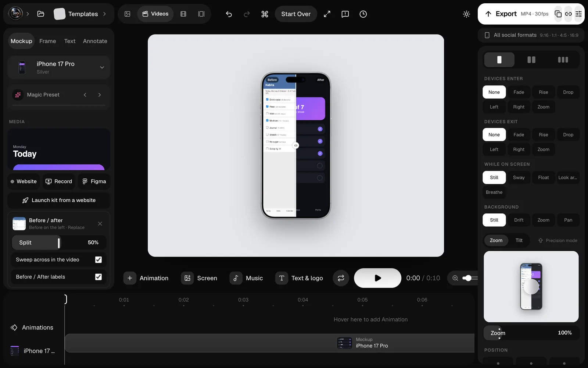Go to next Magic Preset
Image resolution: width=588 pixels, height=368 pixels.
[x=100, y=95]
